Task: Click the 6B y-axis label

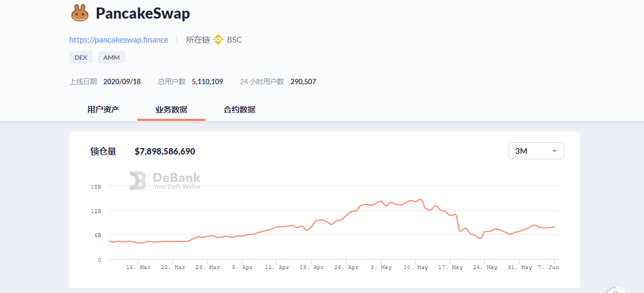Action: click(97, 235)
